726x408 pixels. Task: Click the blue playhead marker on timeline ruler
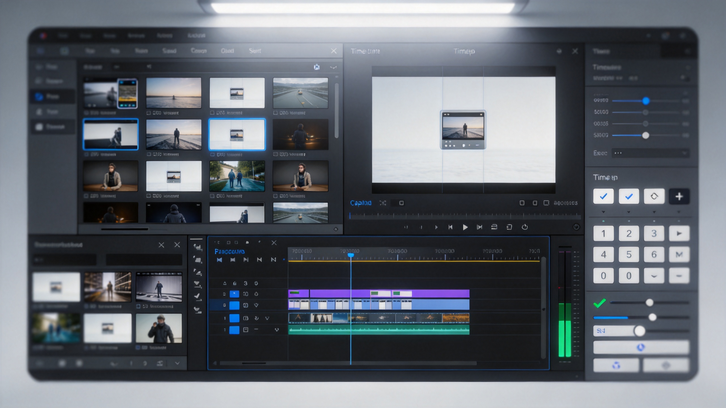pos(350,255)
